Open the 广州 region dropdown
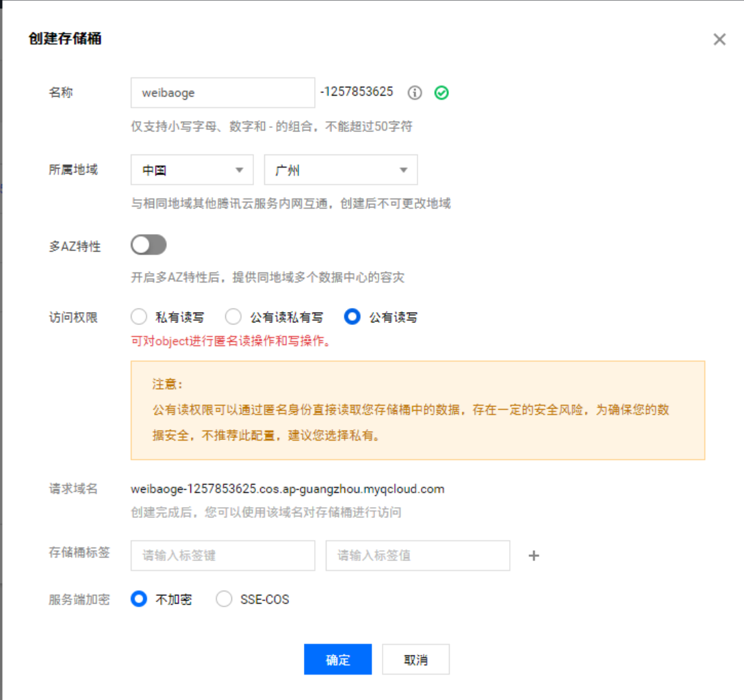The height and width of the screenshot is (700, 744). point(341,170)
